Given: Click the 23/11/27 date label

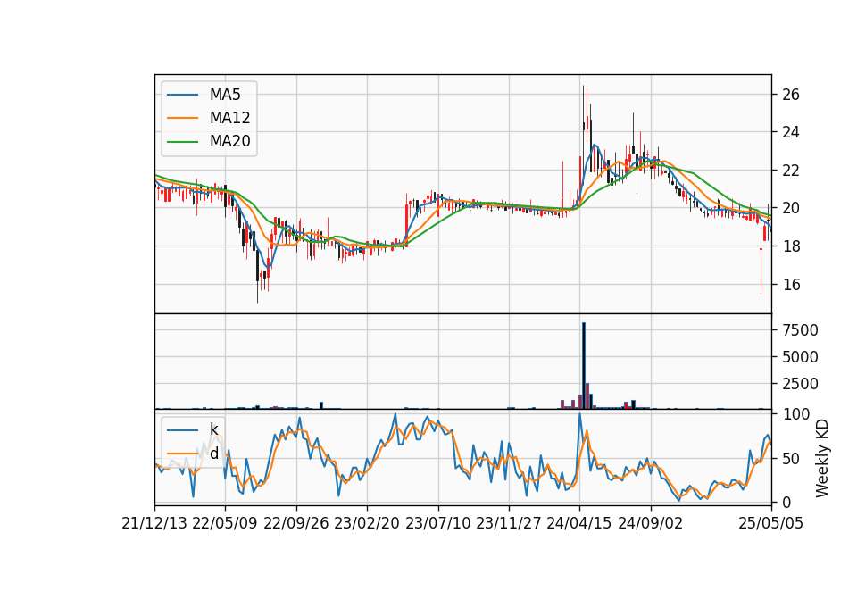Looking at the screenshot, I should (509, 524).
